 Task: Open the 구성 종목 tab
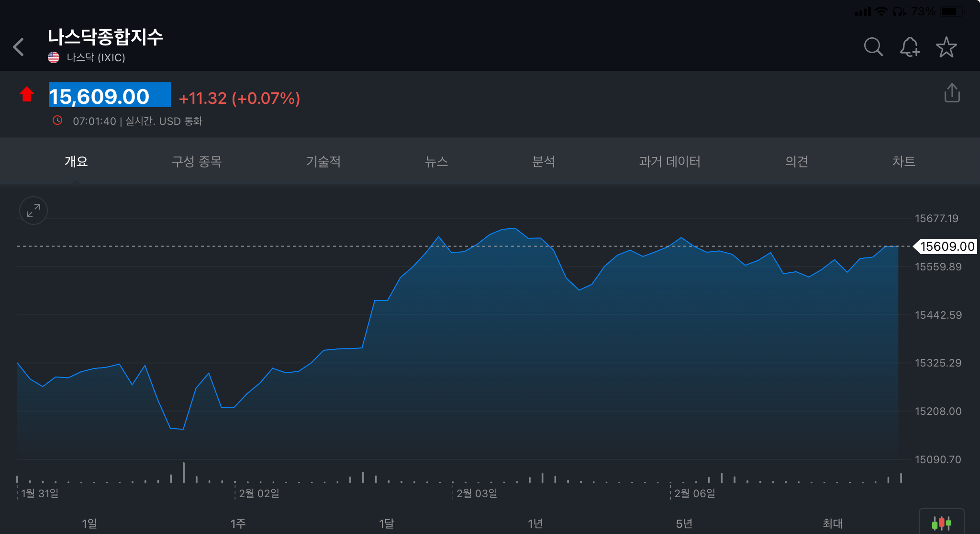197,161
